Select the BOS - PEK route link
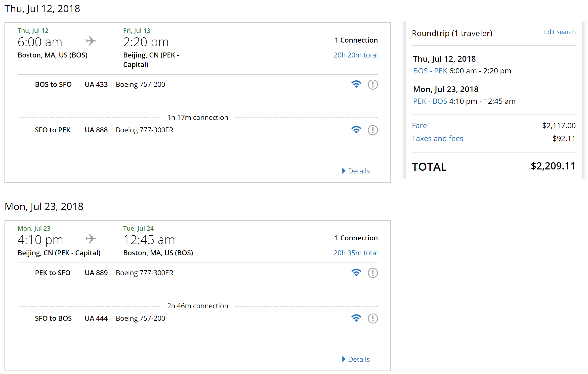Screen dimensions: 588x374 pyautogui.click(x=430, y=71)
